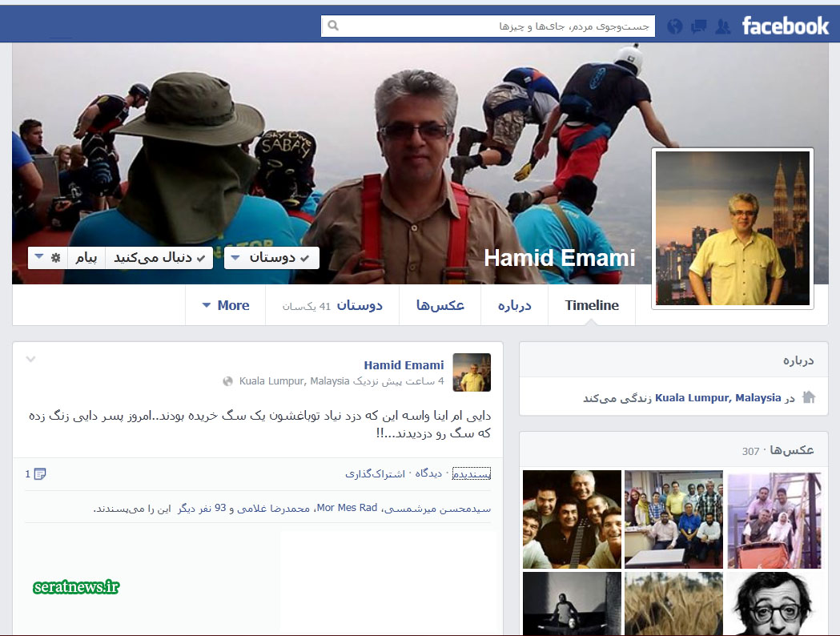Click the Facebook logo

(x=785, y=26)
